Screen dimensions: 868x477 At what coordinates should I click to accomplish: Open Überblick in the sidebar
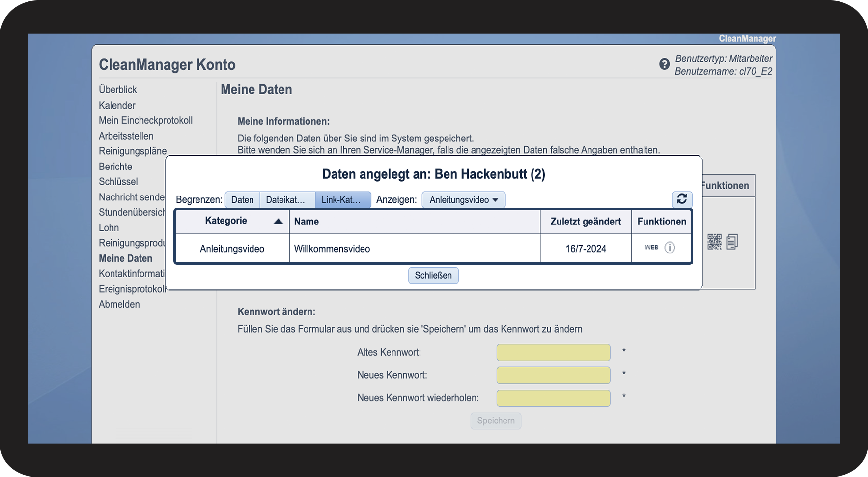click(118, 90)
